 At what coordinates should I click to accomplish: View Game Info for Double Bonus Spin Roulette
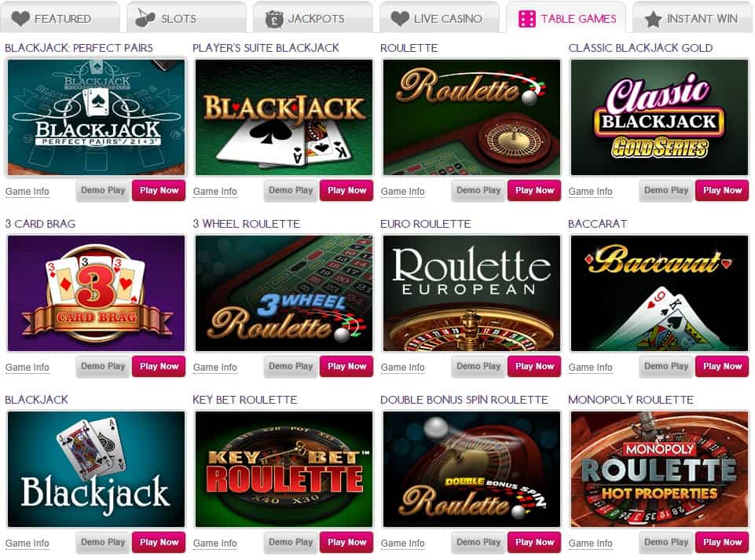402,543
